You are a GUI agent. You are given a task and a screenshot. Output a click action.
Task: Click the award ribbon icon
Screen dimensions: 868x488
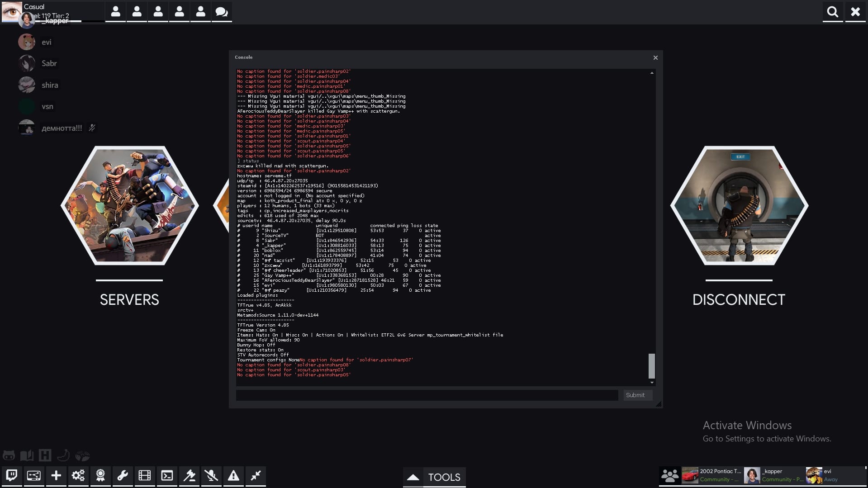(100, 476)
